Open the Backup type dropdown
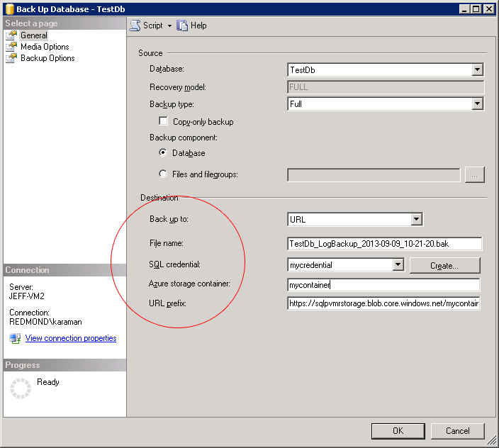 click(477, 103)
